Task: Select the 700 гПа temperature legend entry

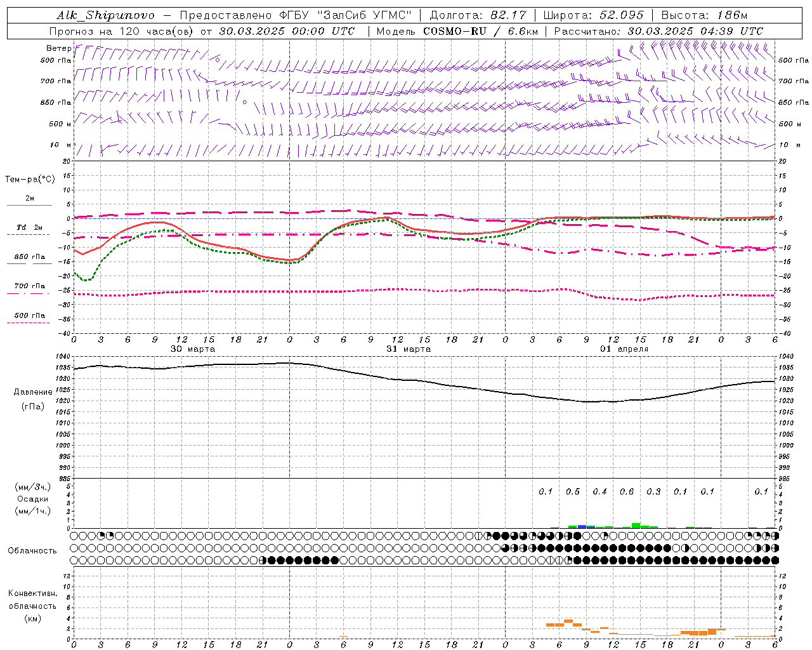Action: (x=29, y=287)
